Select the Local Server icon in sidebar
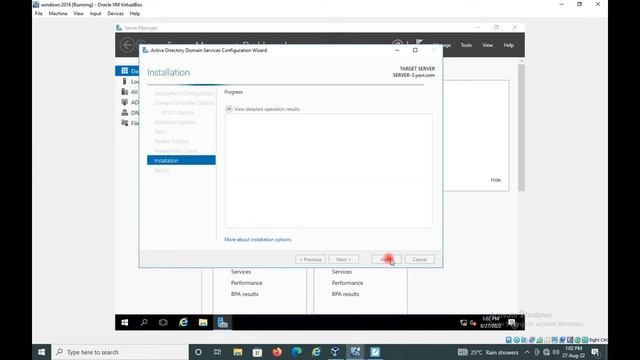640x360 pixels. [124, 81]
